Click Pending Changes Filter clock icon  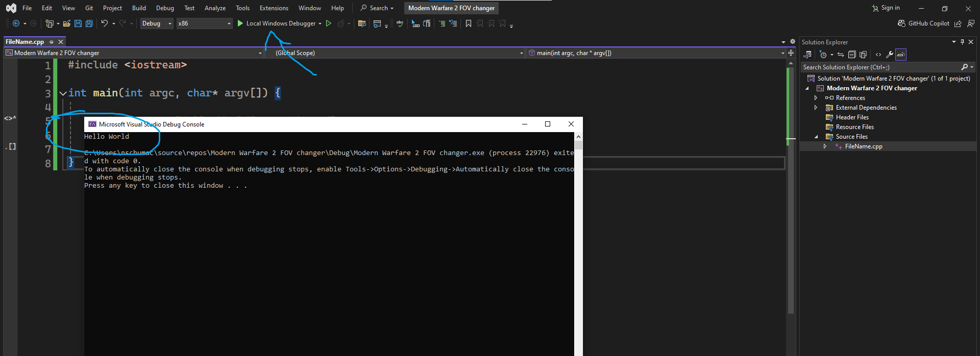823,55
